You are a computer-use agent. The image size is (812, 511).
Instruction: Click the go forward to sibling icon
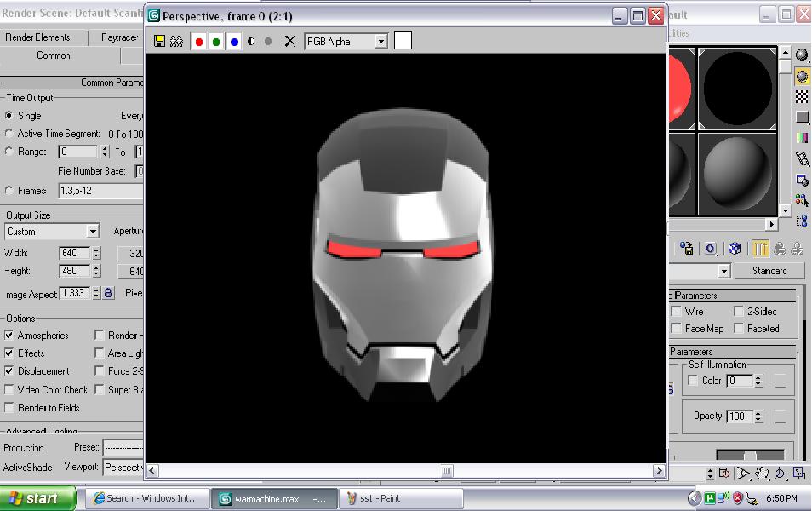(798, 249)
